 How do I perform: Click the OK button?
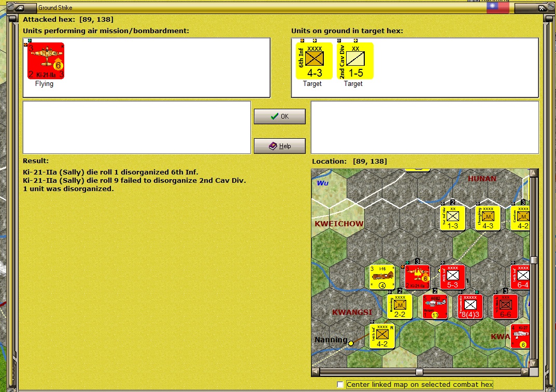coord(279,116)
